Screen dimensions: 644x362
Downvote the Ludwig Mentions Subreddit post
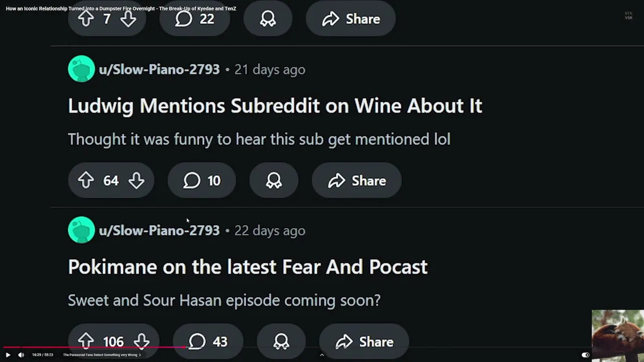click(x=136, y=180)
